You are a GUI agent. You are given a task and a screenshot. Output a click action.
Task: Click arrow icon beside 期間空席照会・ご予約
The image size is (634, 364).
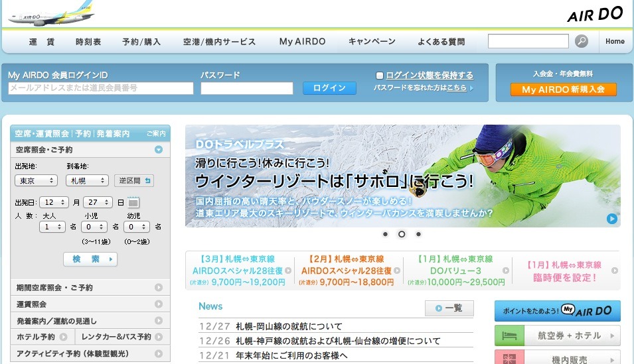159,288
